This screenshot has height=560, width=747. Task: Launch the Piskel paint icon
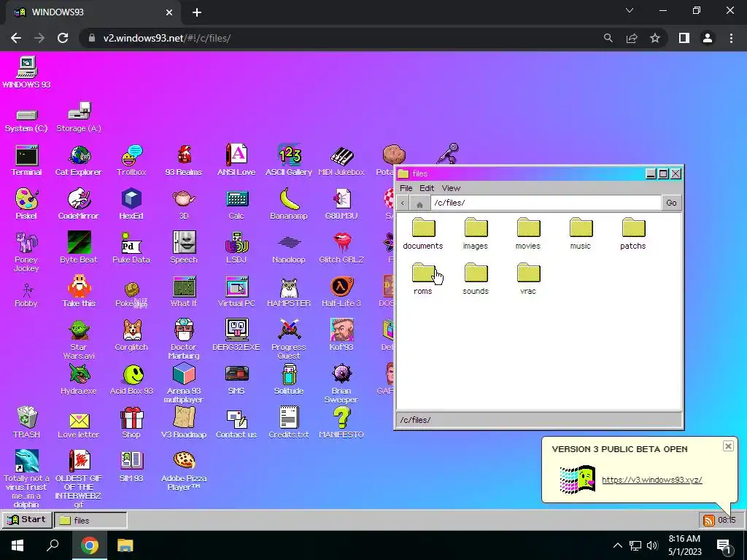[x=27, y=204]
